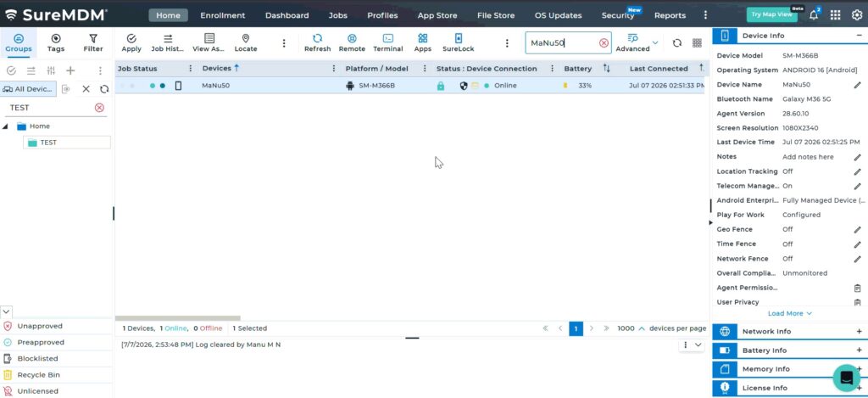Image resolution: width=868 pixels, height=398 pixels.
Task: Refresh the device via the toolbar Refresh icon
Action: (x=317, y=42)
